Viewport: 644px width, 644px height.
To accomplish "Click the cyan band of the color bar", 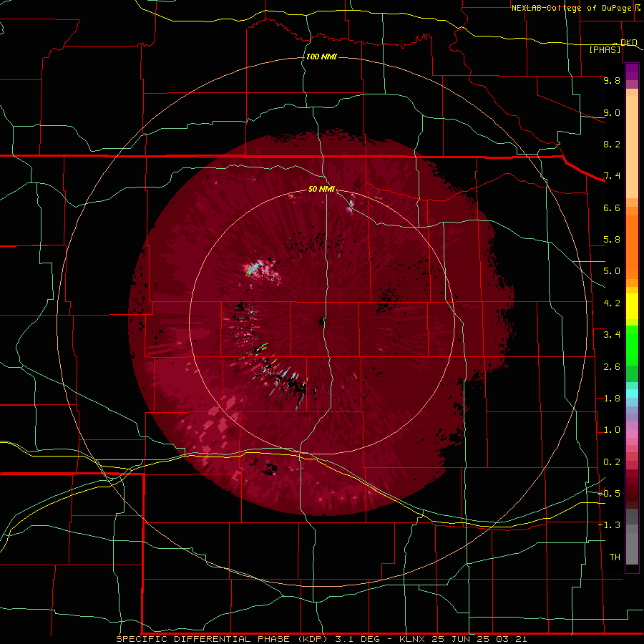I will pyautogui.click(x=632, y=394).
